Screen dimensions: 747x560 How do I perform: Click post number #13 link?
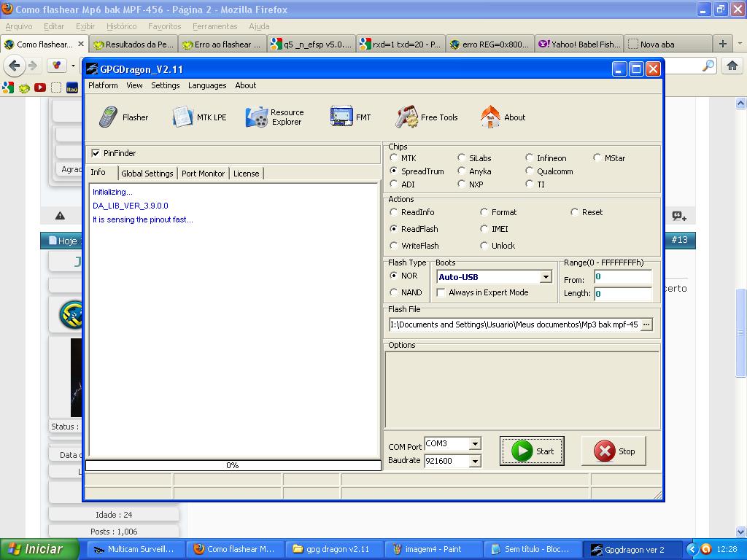[x=679, y=239]
